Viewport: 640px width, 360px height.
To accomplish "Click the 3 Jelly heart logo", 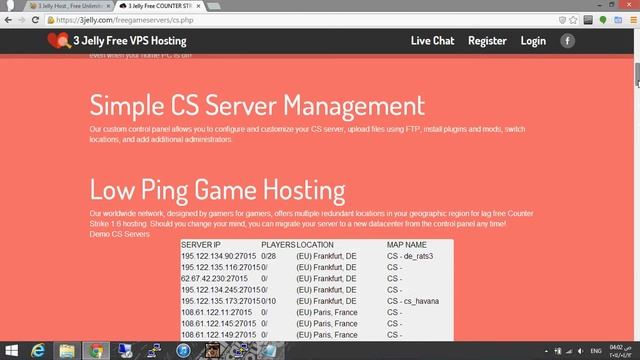I will (59, 41).
